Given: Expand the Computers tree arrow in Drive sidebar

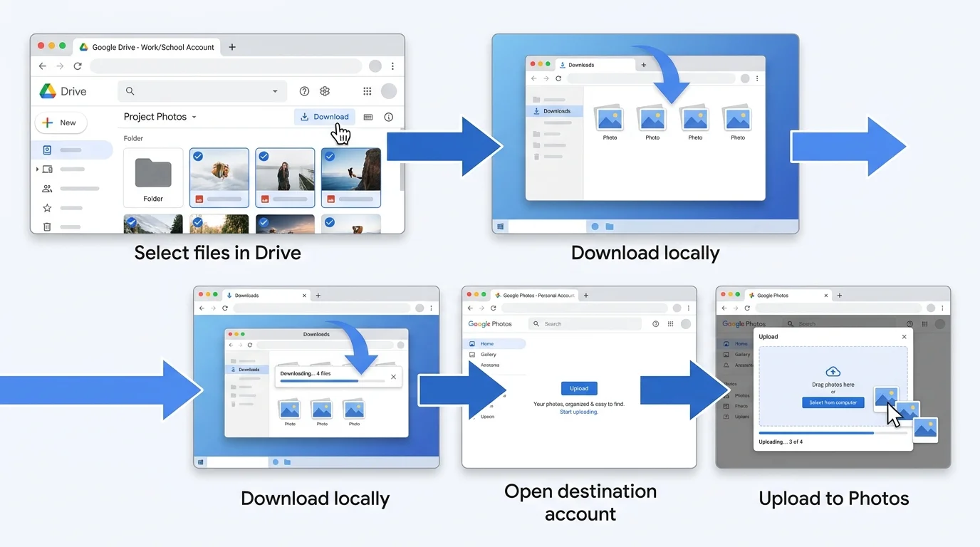Looking at the screenshot, I should click(37, 170).
